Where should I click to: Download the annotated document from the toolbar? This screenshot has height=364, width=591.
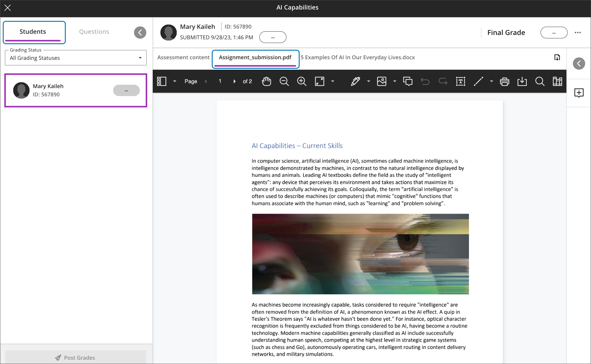click(x=522, y=81)
